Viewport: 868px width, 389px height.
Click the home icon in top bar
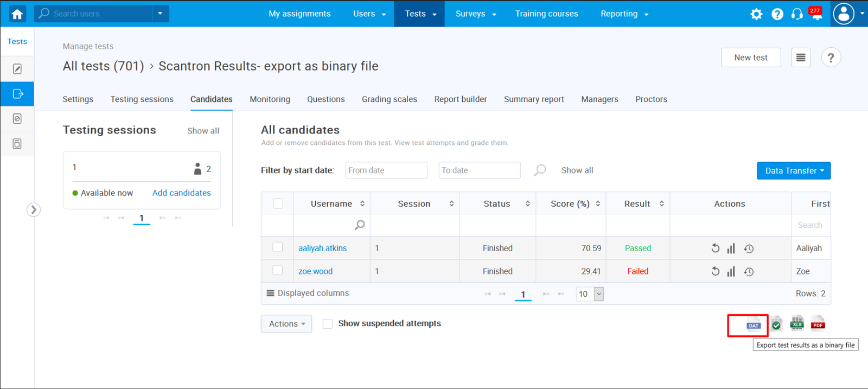click(x=17, y=14)
